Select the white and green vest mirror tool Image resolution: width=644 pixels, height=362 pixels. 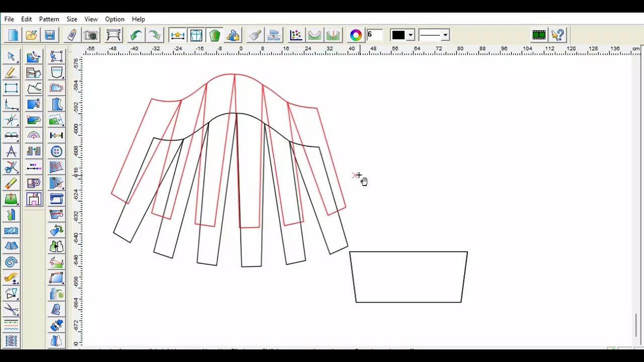tap(56, 246)
